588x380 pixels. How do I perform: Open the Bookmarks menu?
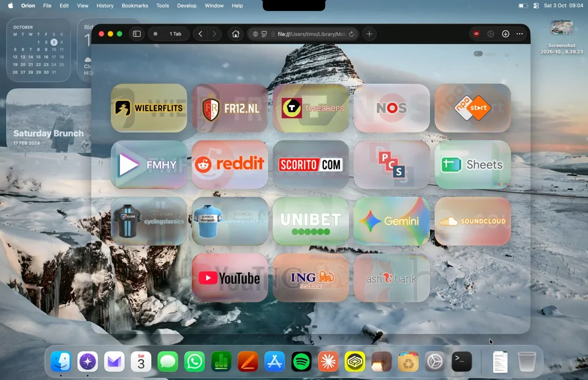point(135,6)
